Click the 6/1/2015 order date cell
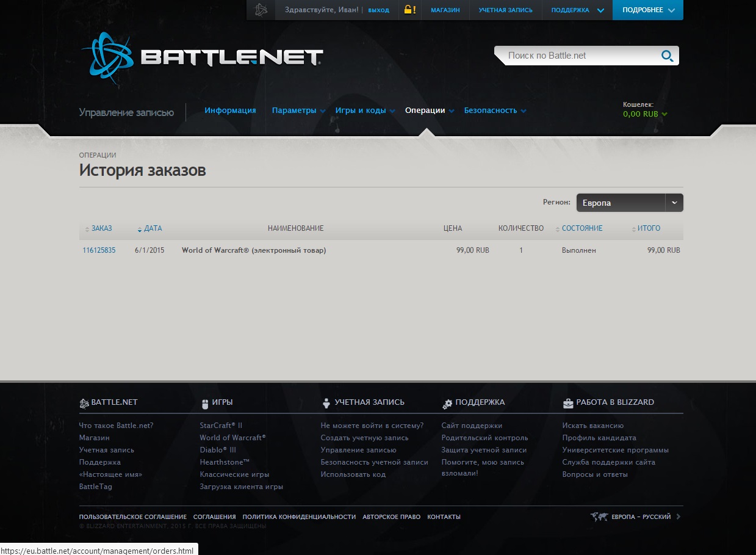Viewport: 756px width, 555px height. tap(150, 250)
